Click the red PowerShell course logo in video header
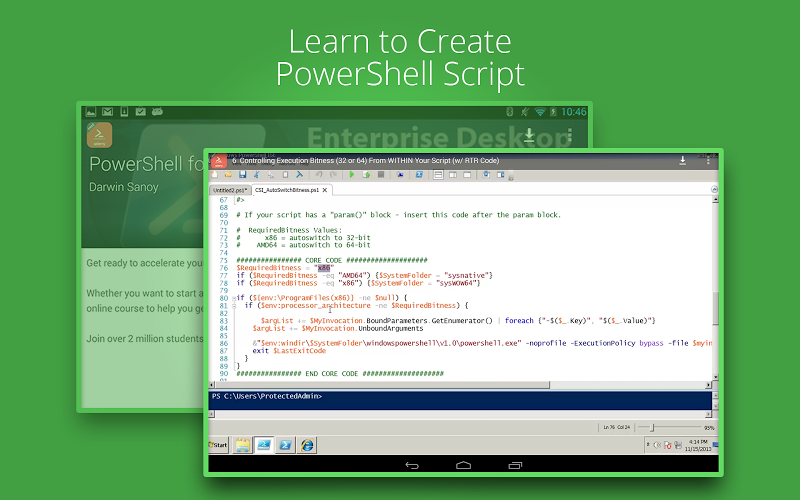 coord(219,161)
